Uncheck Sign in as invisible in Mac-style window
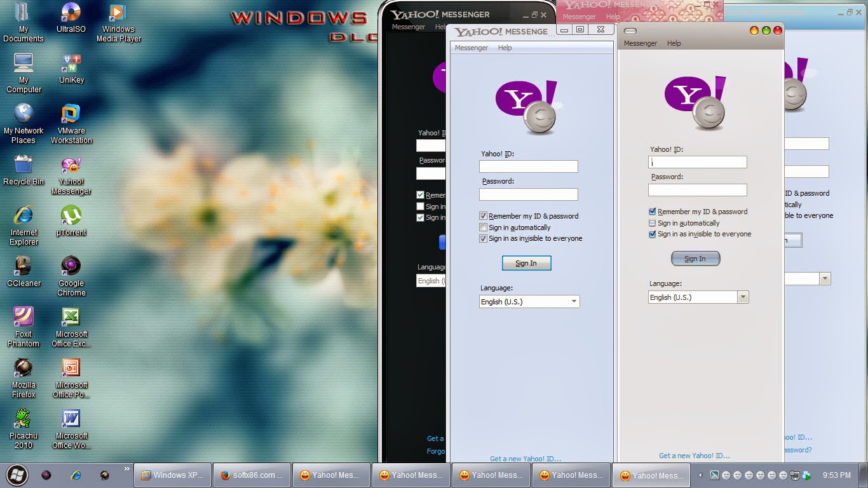This screenshot has width=868, height=488. 652,234
